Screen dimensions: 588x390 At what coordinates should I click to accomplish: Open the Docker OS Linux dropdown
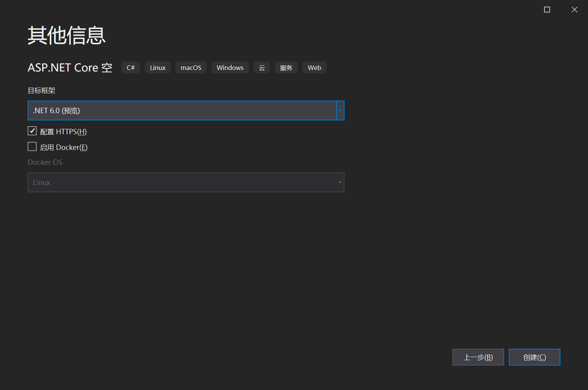186,182
